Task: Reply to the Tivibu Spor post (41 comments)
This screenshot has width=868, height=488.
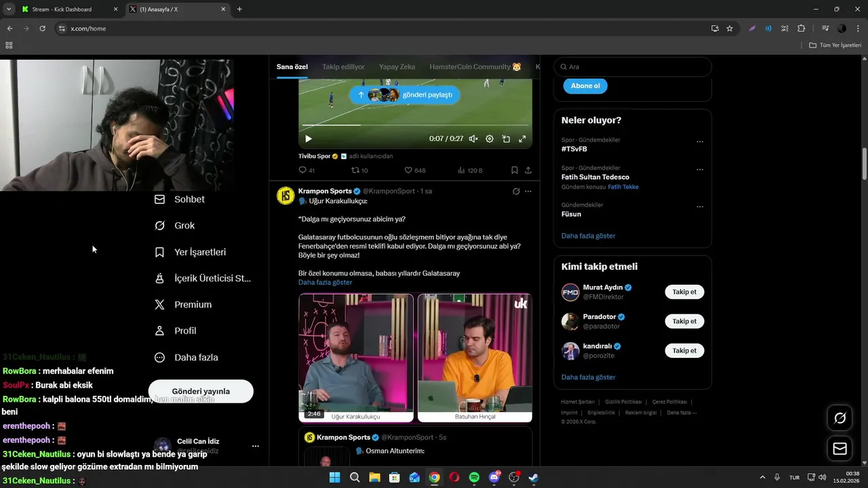Action: (307, 170)
